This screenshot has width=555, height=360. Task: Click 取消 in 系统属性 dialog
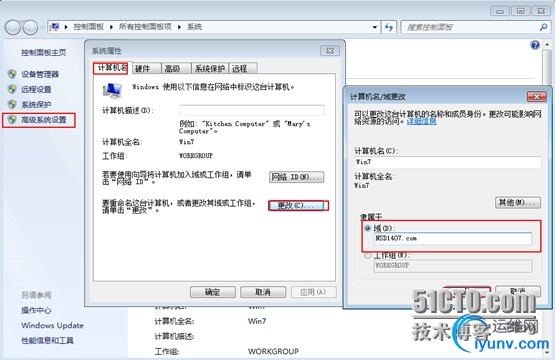tap(263, 292)
